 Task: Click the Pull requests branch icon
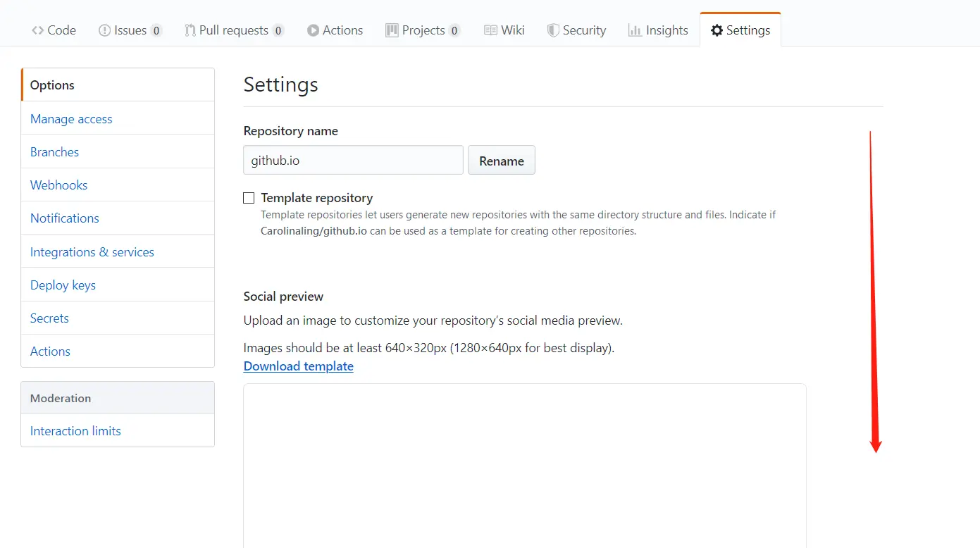pyautogui.click(x=190, y=30)
